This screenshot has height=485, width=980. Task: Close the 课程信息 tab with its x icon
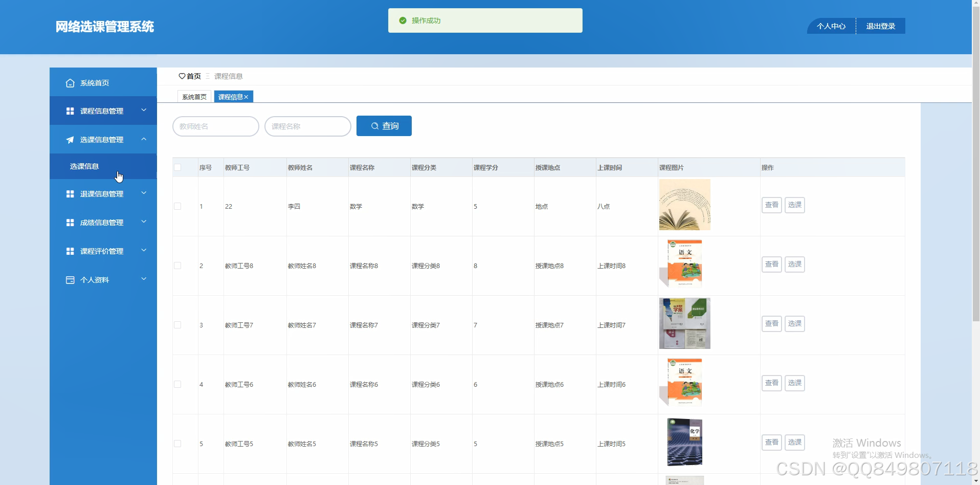pyautogui.click(x=246, y=97)
